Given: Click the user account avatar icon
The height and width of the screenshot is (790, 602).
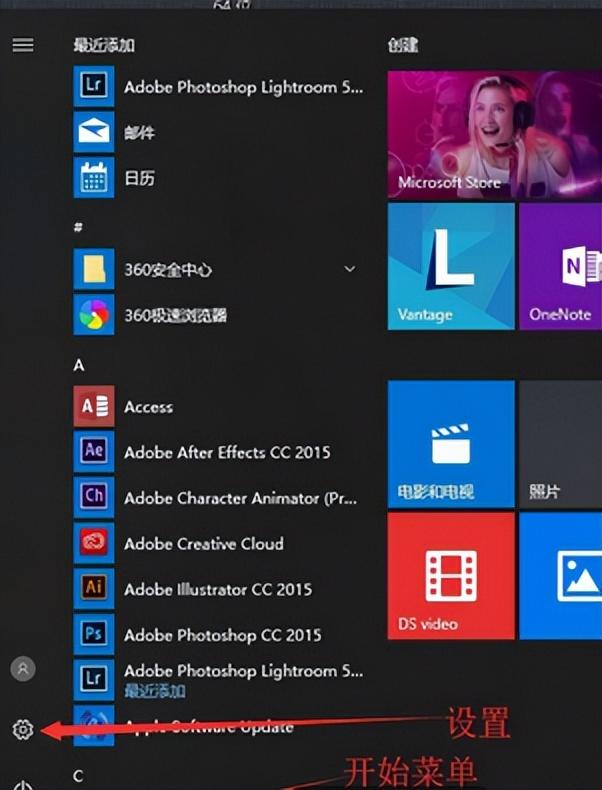Looking at the screenshot, I should point(23,668).
